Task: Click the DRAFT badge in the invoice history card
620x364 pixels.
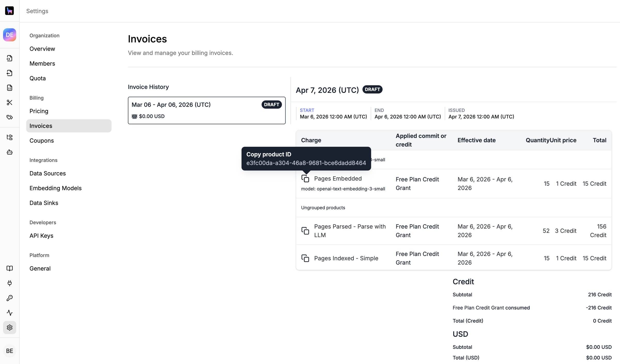Action: point(272,105)
